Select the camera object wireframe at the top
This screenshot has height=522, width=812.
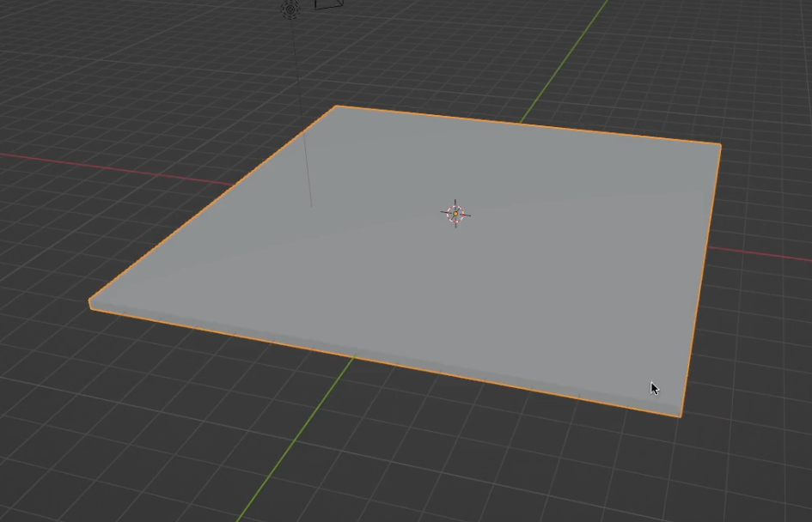click(x=329, y=4)
